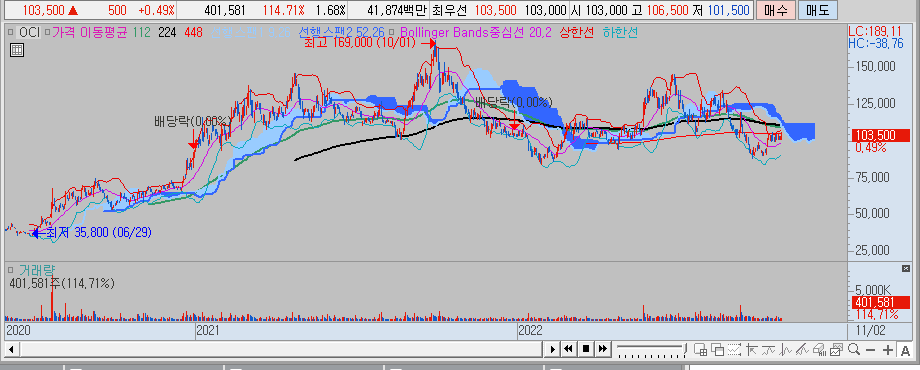Click the horizontal line trend icon
Viewport: 920px width, 370px height.
tap(768, 349)
